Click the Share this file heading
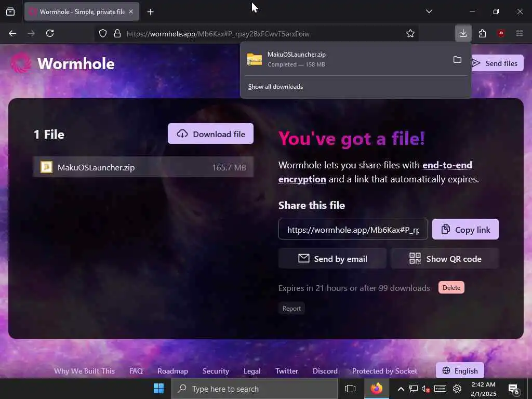 click(312, 205)
